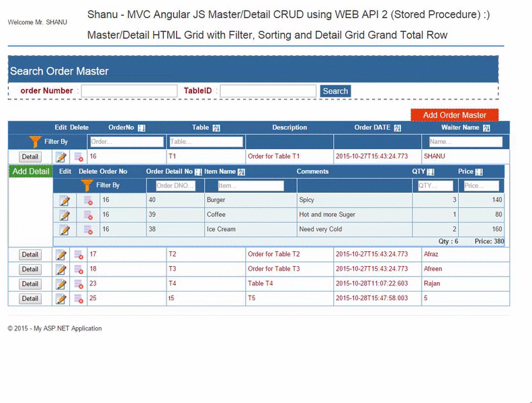Click edit icon for order 25
This screenshot has width=532, height=403.
[x=61, y=299]
